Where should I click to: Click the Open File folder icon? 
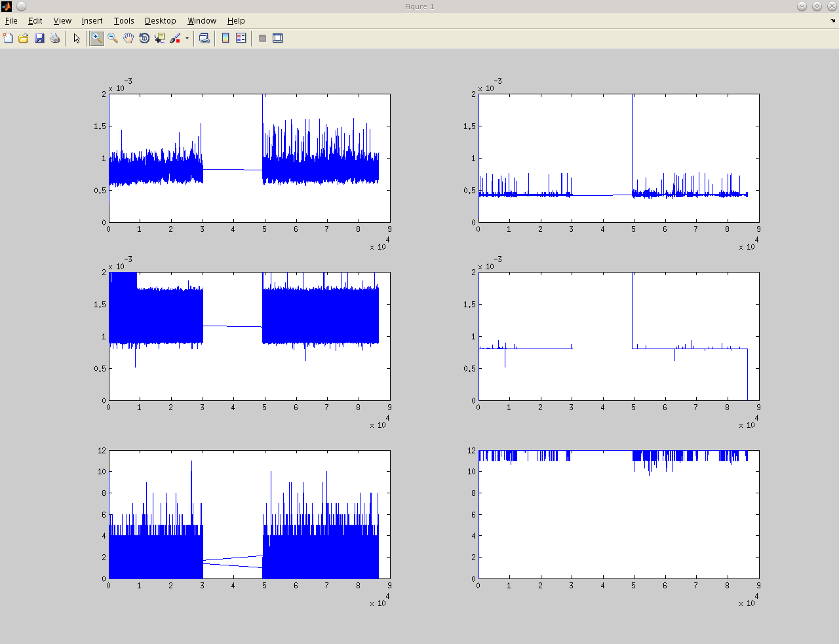tap(24, 39)
